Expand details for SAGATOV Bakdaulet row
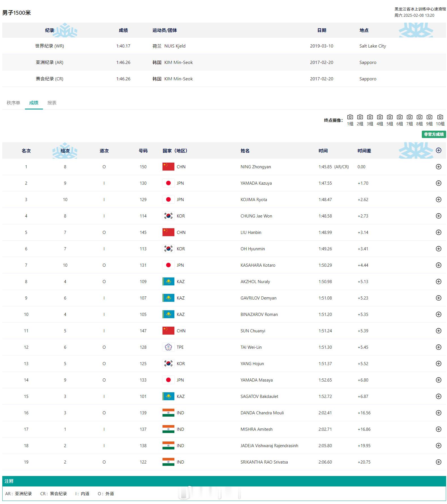The height and width of the screenshot is (504, 447). point(439,397)
